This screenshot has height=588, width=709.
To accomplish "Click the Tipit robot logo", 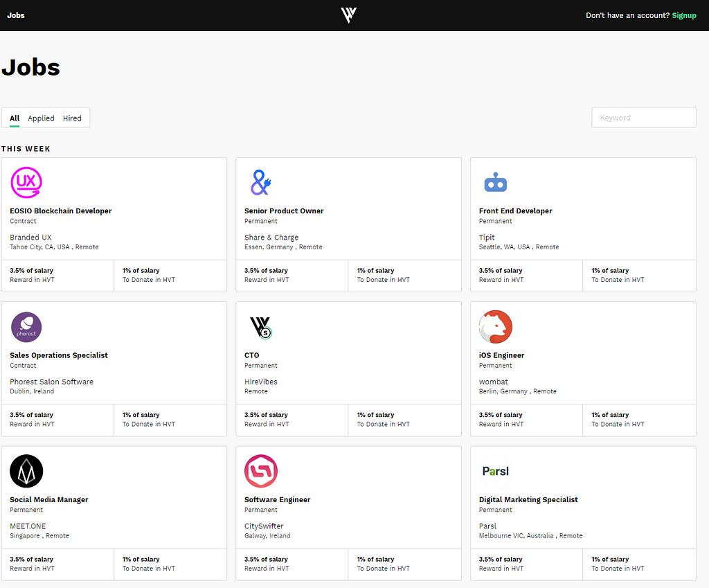I will [496, 182].
